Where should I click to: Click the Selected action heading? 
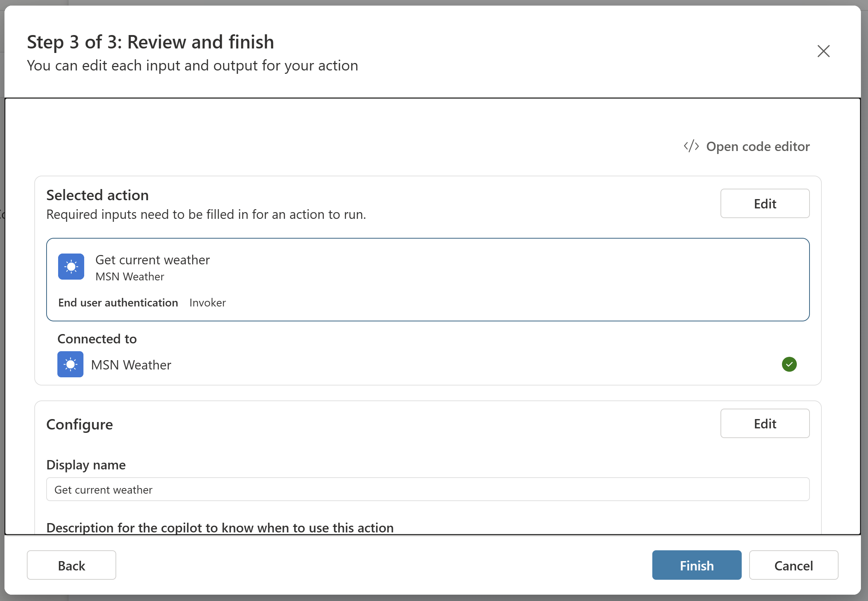(98, 195)
